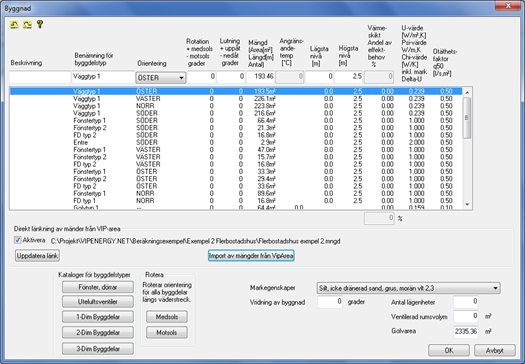Select the FD typ 2 SÖDER row
The height and width of the screenshot is (364, 525).
[x=236, y=135]
